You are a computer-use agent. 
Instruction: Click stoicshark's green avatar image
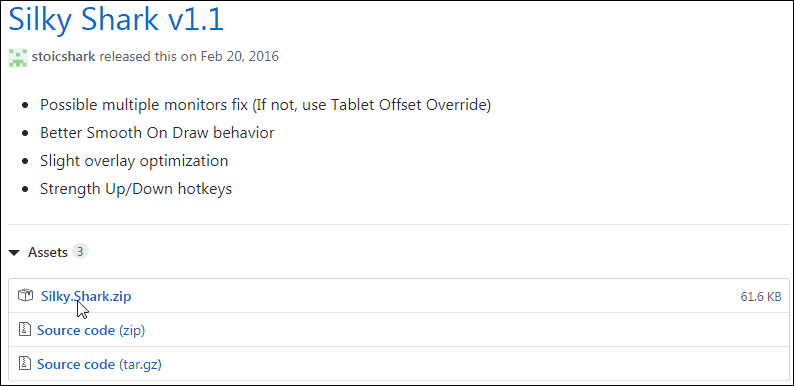click(18, 56)
